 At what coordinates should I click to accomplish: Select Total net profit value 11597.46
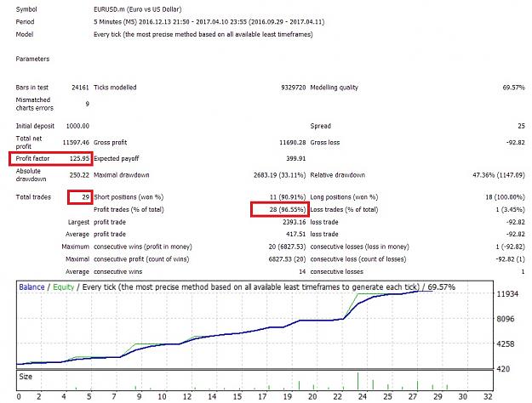(x=76, y=142)
